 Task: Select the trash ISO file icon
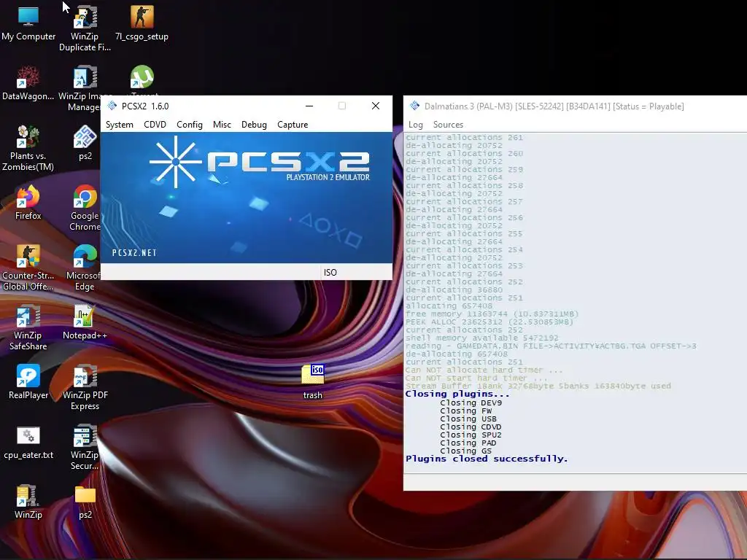point(312,382)
